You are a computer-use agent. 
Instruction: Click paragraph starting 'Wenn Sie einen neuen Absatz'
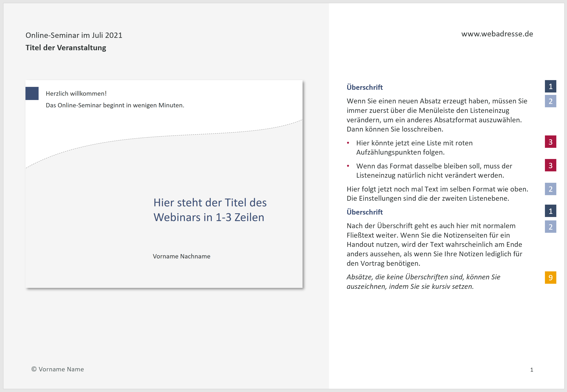click(437, 115)
